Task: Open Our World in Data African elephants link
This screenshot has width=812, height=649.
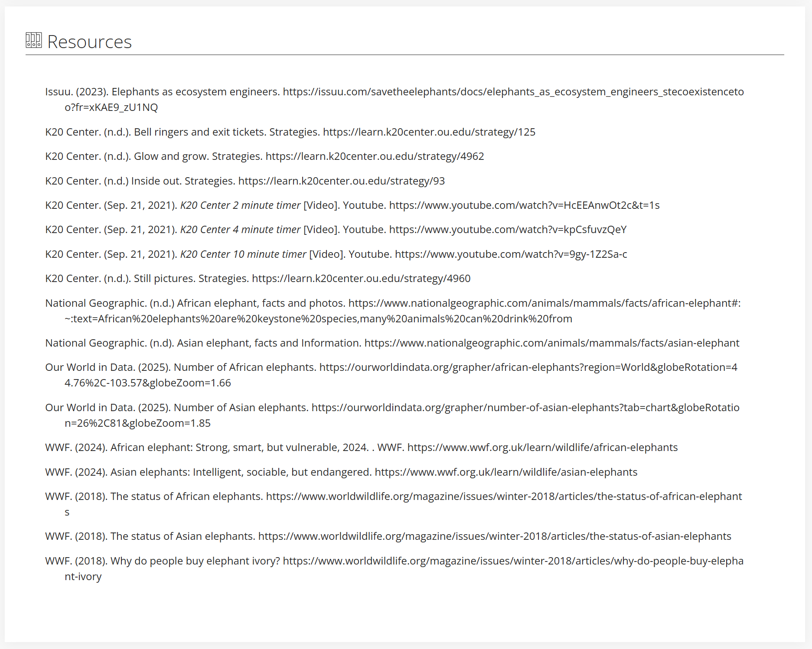Action: [x=528, y=367]
